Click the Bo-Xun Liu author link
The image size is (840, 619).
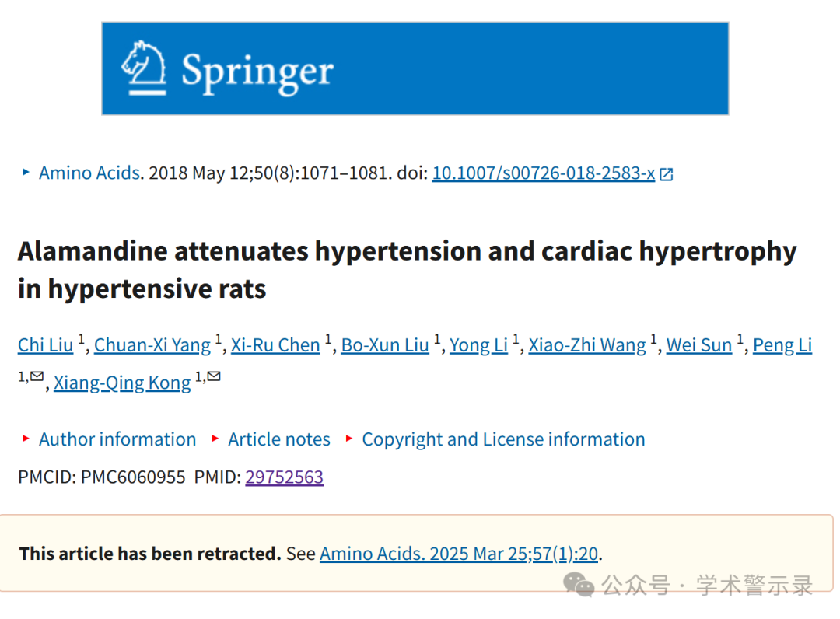point(385,345)
